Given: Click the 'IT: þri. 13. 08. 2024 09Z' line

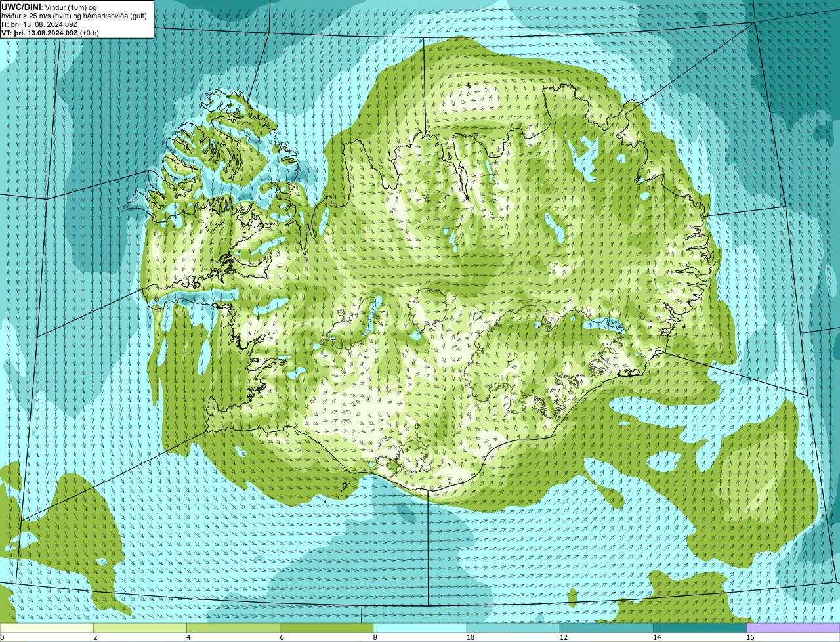Looking at the screenshot, I should [40, 24].
